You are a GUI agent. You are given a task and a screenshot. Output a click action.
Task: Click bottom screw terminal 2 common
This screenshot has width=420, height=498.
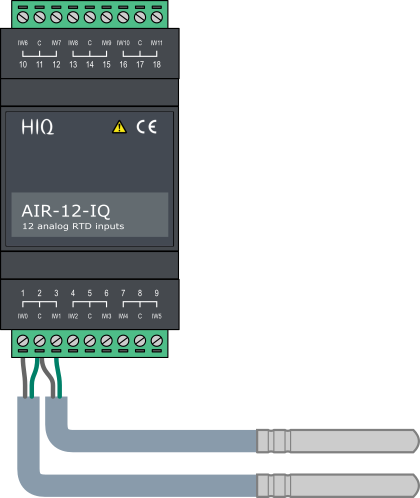pyautogui.click(x=39, y=341)
